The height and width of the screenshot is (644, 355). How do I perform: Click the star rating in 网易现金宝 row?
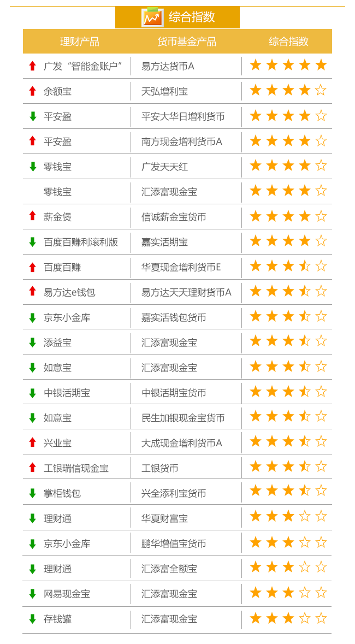tap(288, 593)
